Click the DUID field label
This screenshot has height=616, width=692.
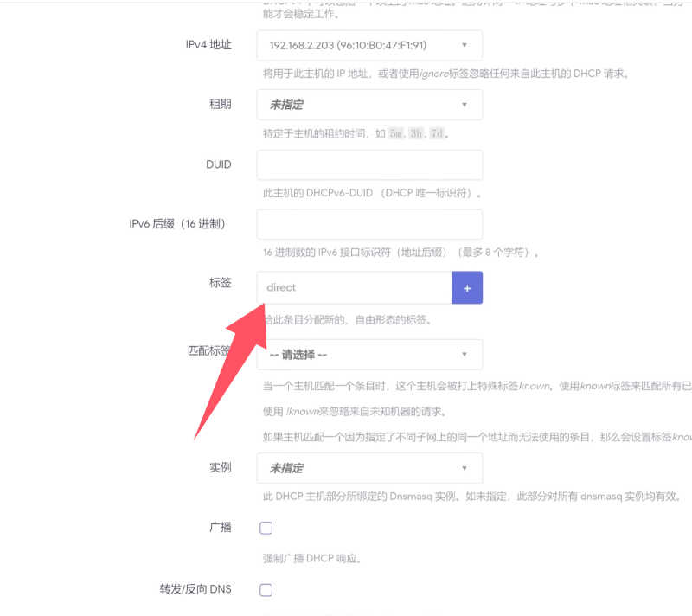(218, 164)
